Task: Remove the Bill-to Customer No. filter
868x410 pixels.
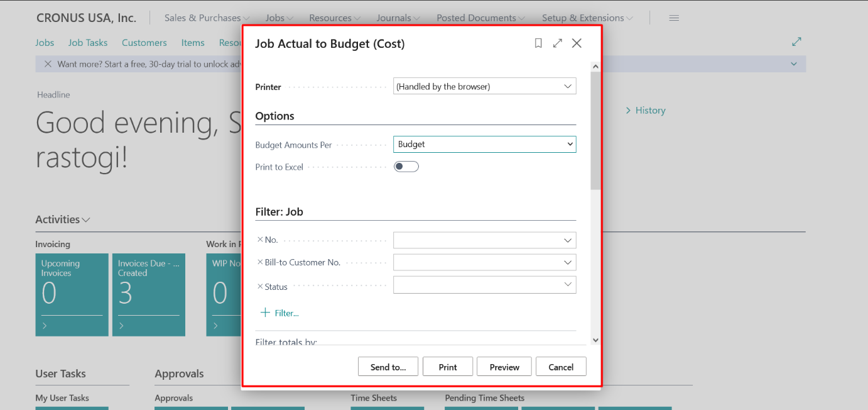Action: 261,262
